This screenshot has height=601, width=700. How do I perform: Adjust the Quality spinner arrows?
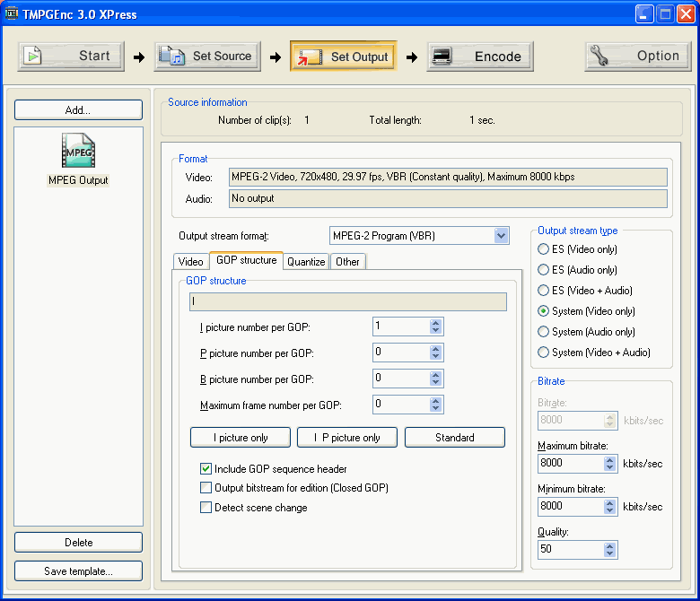tap(610, 550)
